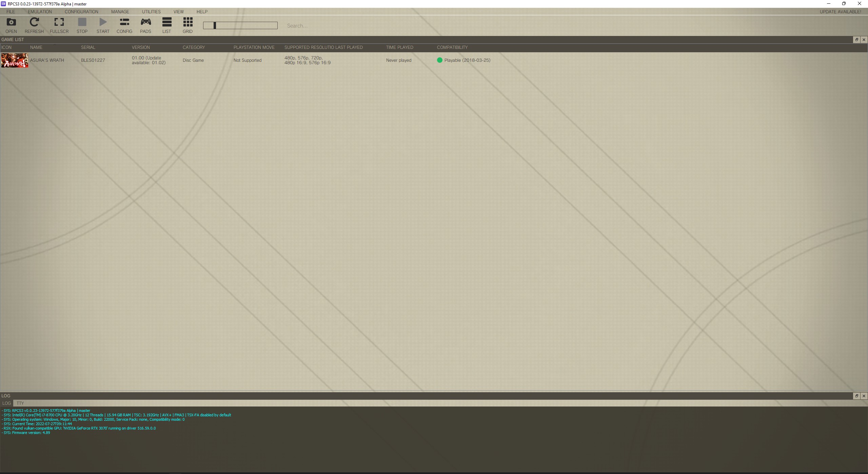Viewport: 868px width, 474px height.
Task: Switch to the TTY log tab
Action: [20, 403]
